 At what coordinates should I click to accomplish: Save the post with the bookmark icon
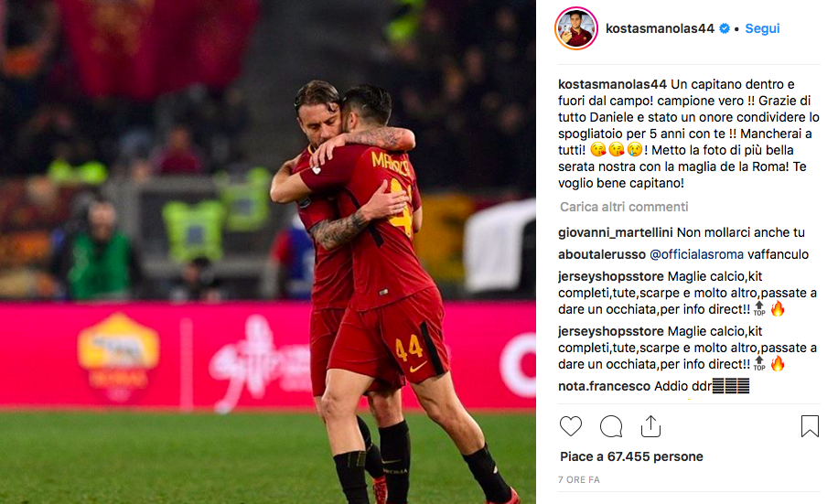pyautogui.click(x=810, y=426)
